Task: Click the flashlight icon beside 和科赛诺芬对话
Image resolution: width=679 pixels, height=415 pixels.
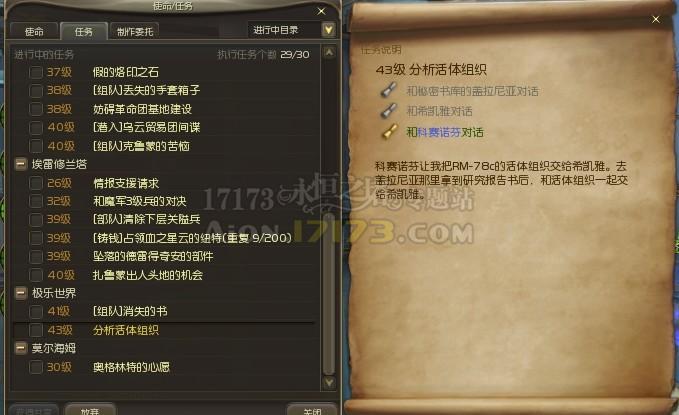Action: (389, 131)
